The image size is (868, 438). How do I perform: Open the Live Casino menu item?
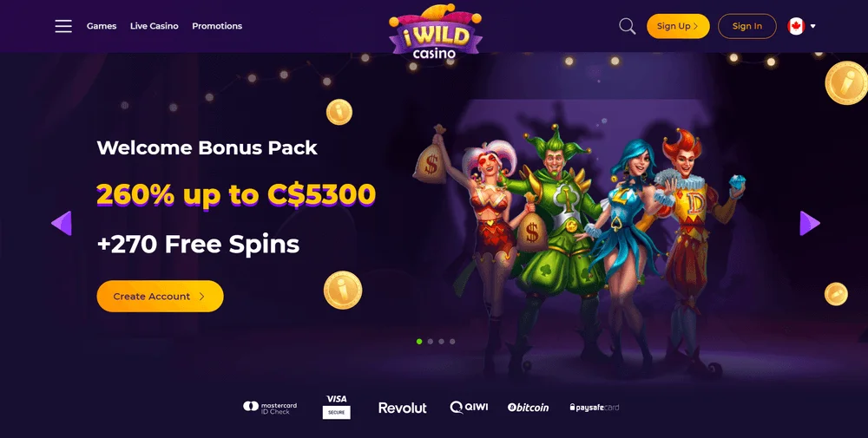tap(154, 26)
